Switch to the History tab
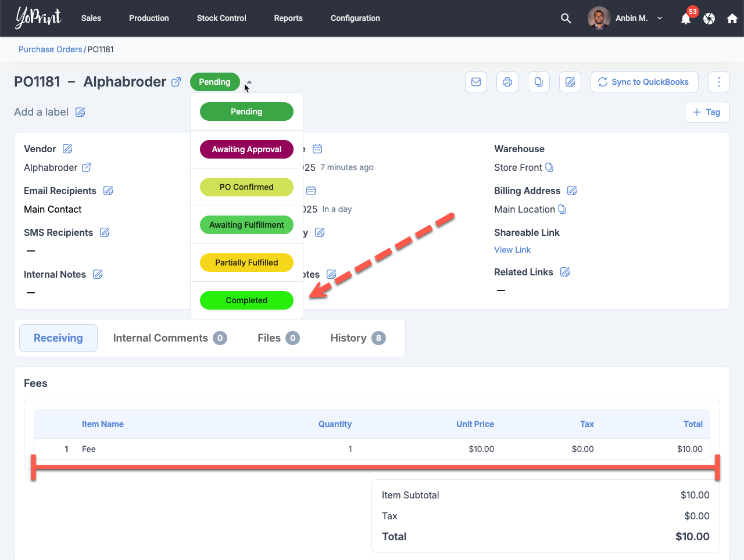This screenshot has height=560, width=744. pyautogui.click(x=357, y=338)
